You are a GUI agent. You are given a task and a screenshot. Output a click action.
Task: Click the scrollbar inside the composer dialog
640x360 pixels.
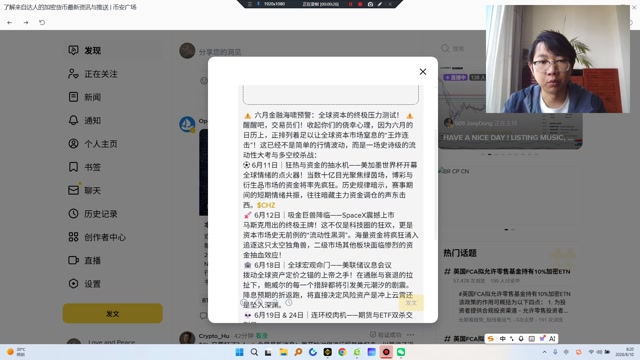coord(436,184)
